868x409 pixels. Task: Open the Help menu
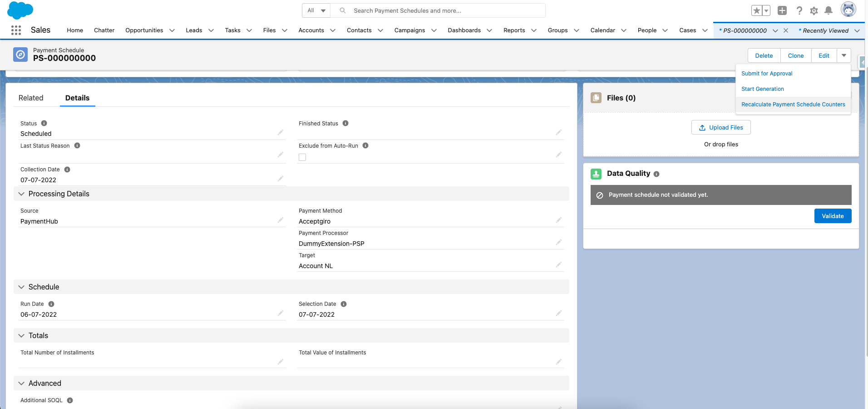799,10
